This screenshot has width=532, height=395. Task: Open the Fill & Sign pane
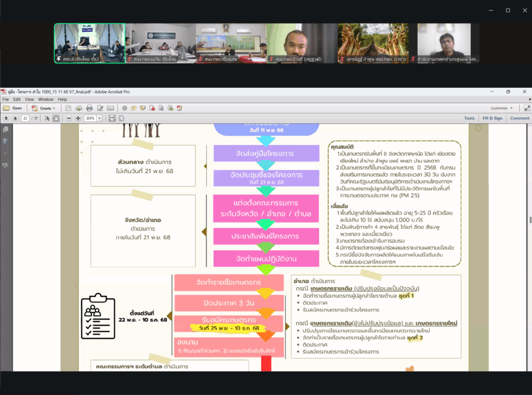click(492, 118)
